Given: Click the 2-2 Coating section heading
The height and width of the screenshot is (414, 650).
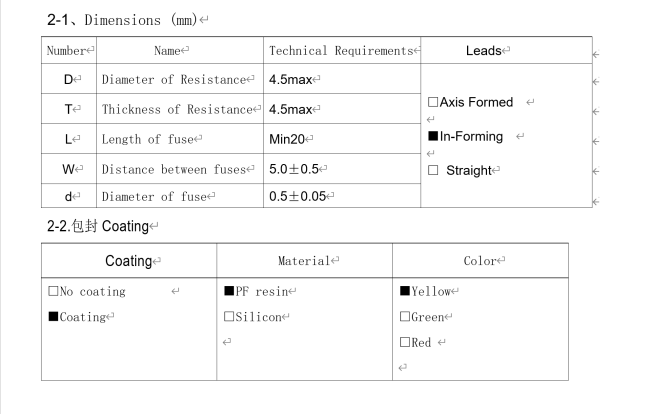Looking at the screenshot, I should pyautogui.click(x=98, y=226).
